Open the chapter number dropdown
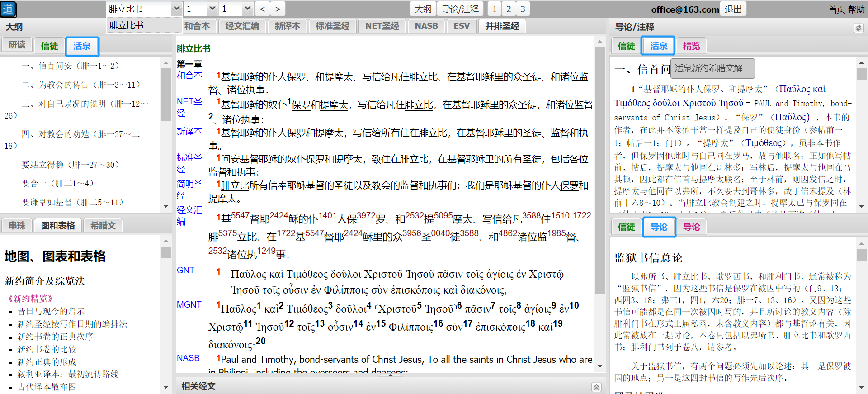Screen dimensions: 868x394 [212, 9]
